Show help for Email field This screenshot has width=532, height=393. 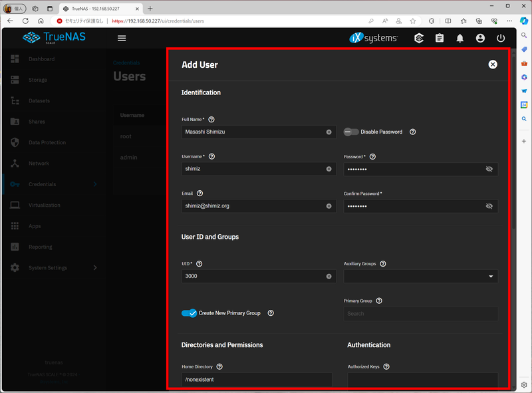[200, 193]
